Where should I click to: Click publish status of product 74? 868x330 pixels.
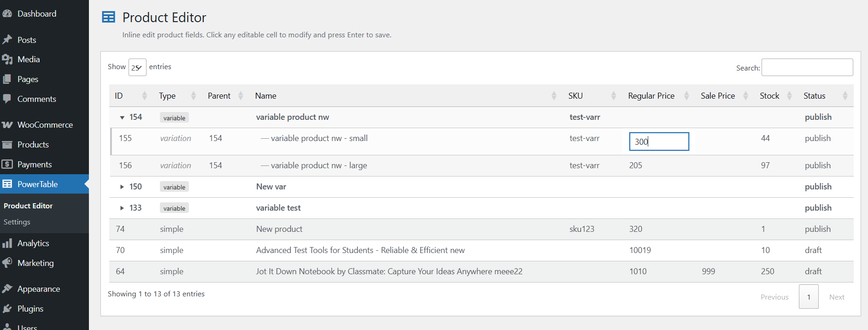pyautogui.click(x=818, y=229)
